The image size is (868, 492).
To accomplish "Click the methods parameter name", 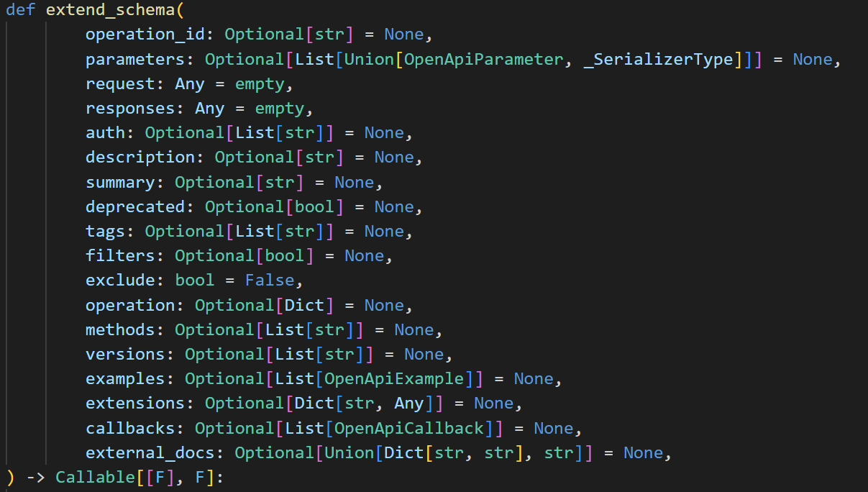I will point(120,330).
